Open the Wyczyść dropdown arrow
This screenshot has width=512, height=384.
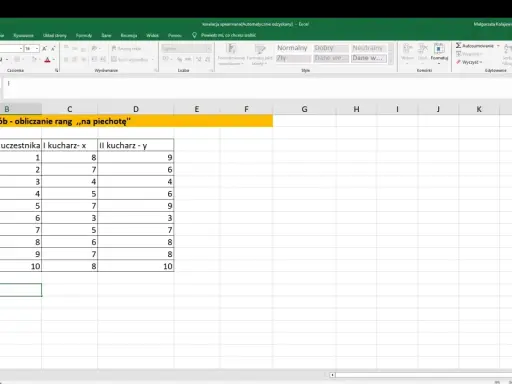pos(481,62)
